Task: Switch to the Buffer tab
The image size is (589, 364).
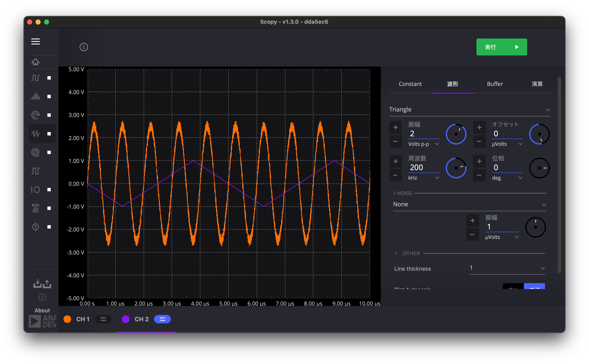Action: 495,84
